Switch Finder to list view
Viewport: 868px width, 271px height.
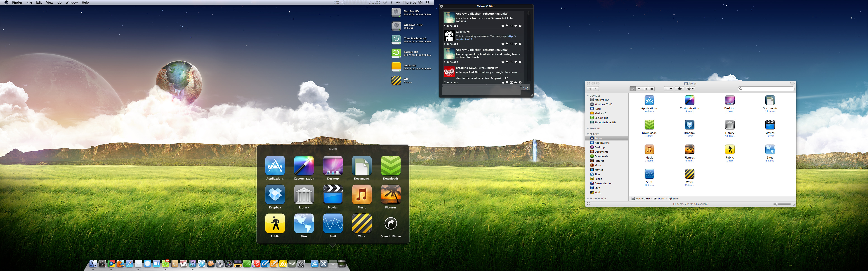click(x=639, y=89)
